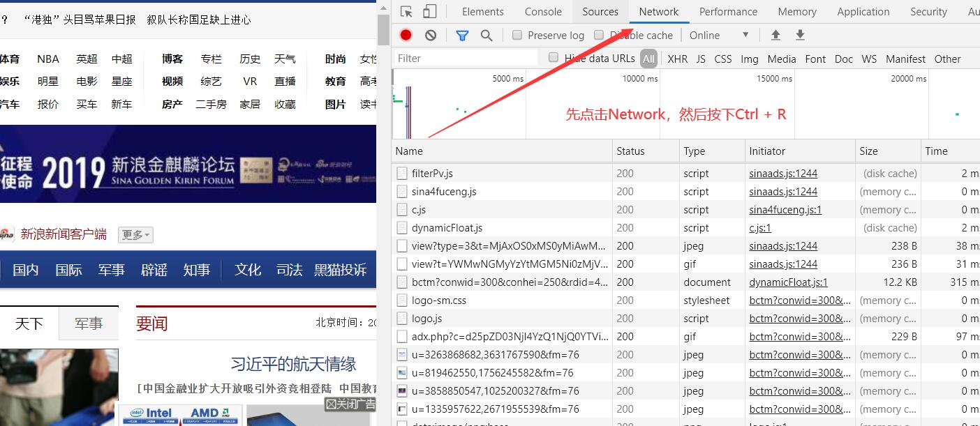Switch to the Application tab
Image resolution: width=980 pixels, height=426 pixels.
click(x=863, y=12)
